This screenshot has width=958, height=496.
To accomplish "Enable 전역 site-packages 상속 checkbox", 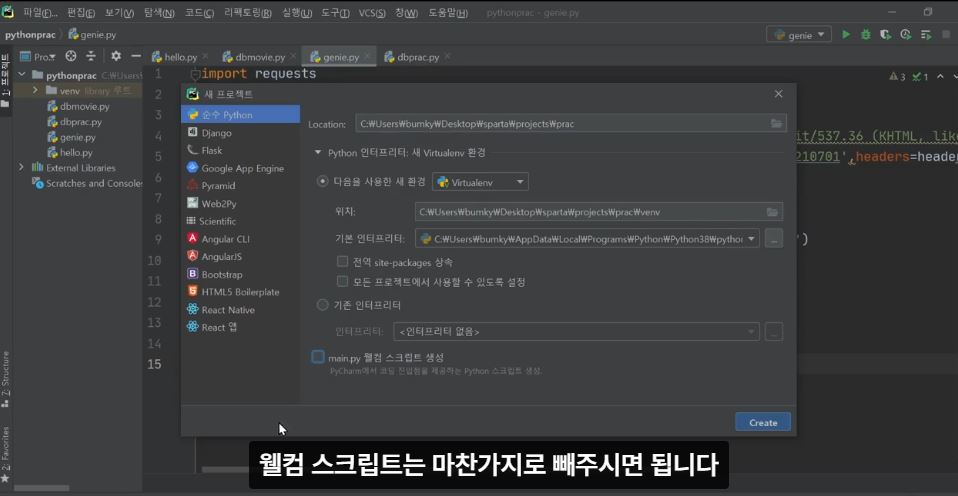I will tap(342, 262).
